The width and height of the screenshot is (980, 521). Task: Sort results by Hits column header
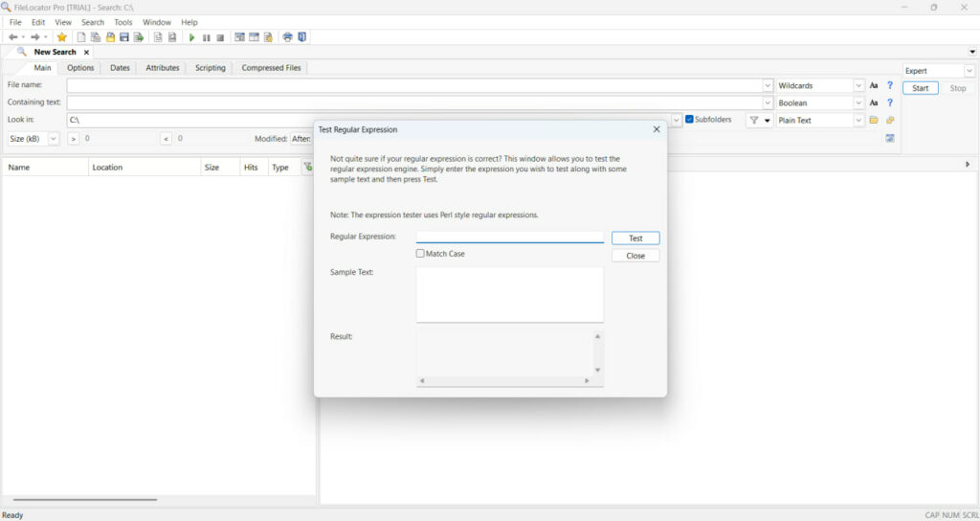click(x=252, y=167)
